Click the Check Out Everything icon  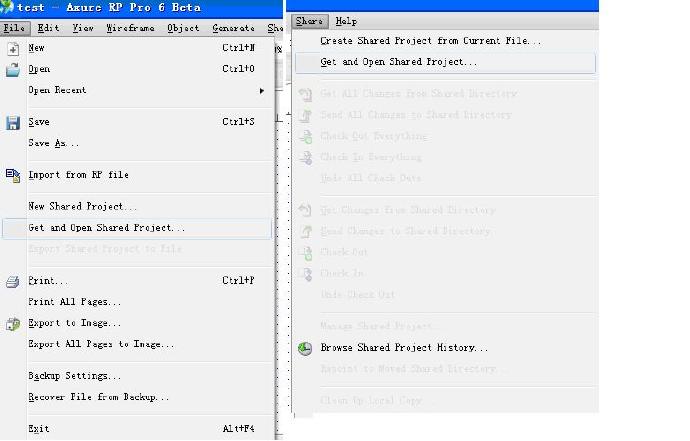(306, 136)
